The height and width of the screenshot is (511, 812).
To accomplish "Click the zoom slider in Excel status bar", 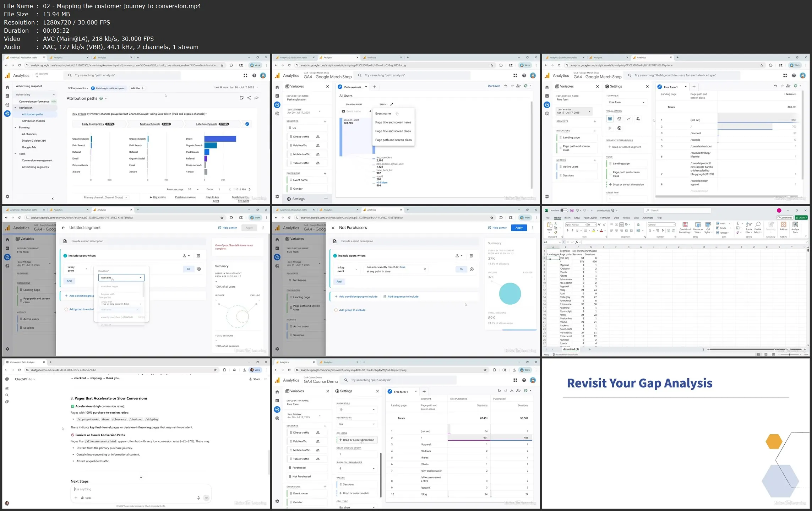I will (x=790, y=354).
